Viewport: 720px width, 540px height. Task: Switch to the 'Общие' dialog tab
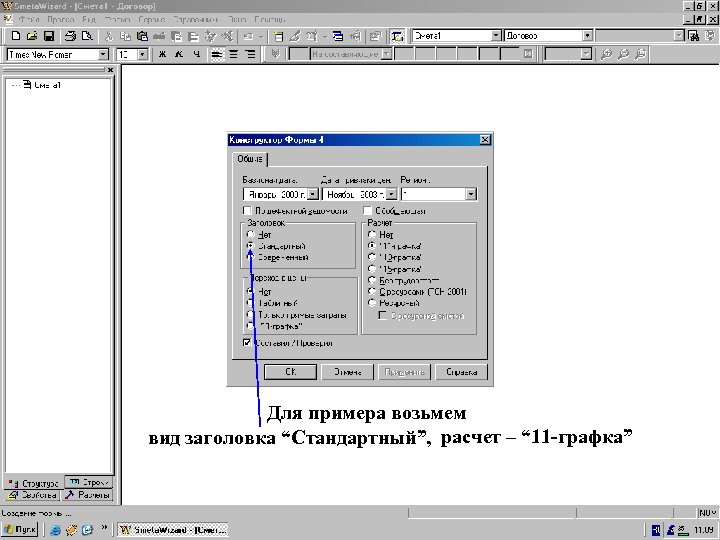tap(250, 159)
